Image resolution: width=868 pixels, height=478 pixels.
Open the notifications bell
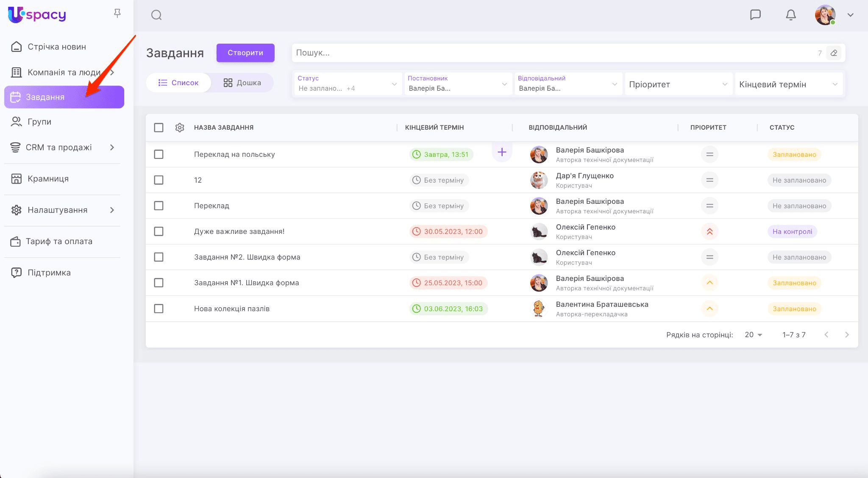[790, 15]
